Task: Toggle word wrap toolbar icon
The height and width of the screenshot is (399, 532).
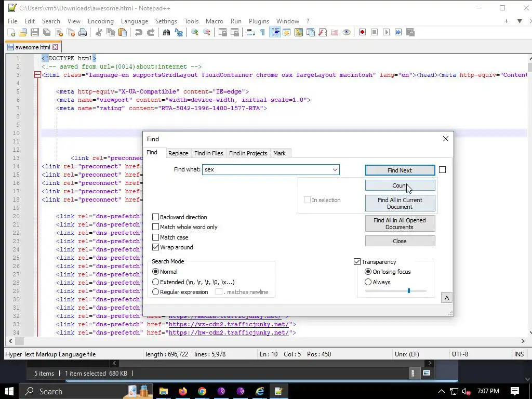Action: coord(251,32)
